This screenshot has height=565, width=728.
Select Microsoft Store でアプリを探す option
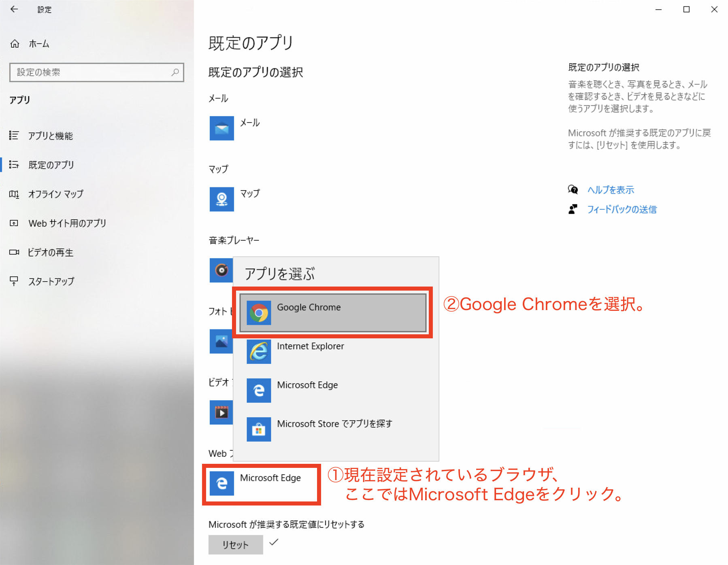coord(333,429)
